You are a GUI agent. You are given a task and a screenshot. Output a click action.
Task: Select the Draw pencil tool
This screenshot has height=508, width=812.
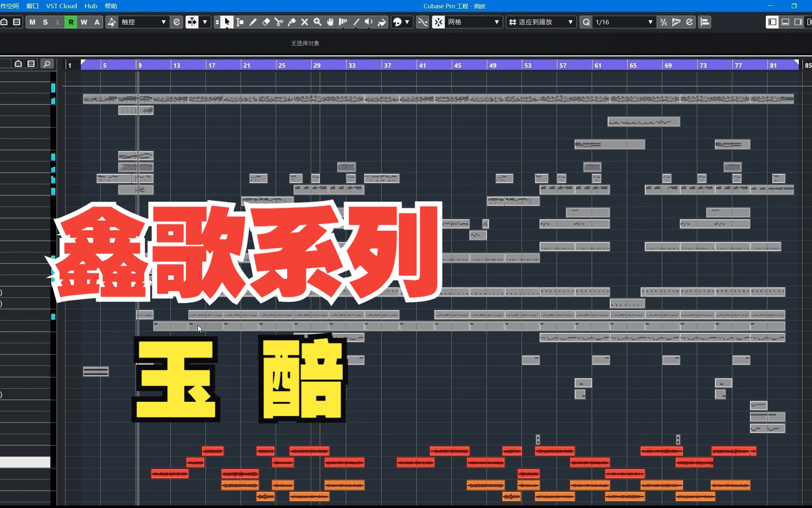pyautogui.click(x=253, y=22)
